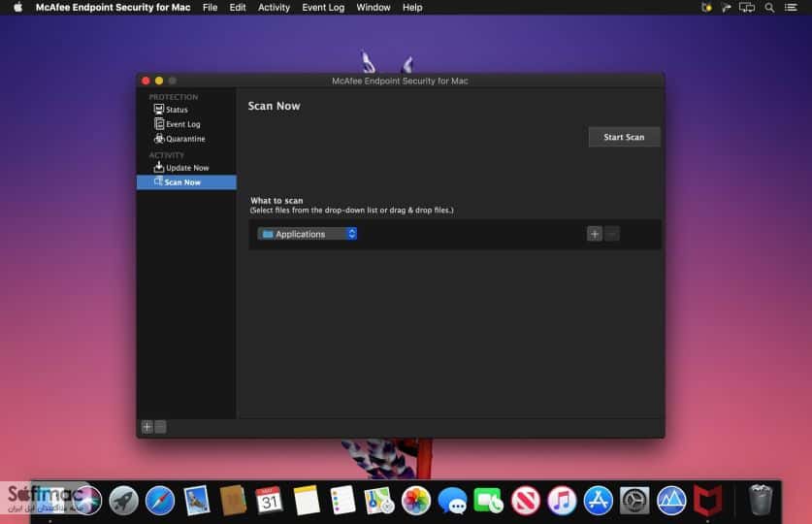The image size is (812, 524).
Task: Click the McAfee shield menu bar icon
Action: point(706,7)
